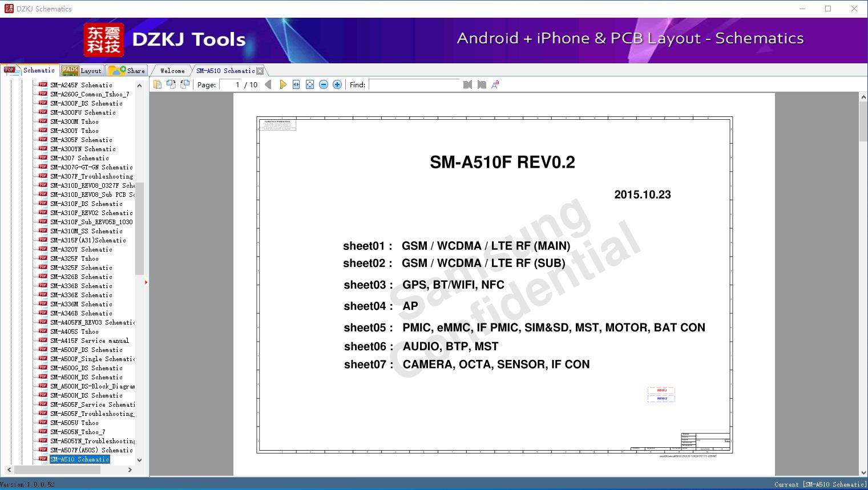Select highlighted SM-A510 Schematic tree item

pyautogui.click(x=79, y=459)
